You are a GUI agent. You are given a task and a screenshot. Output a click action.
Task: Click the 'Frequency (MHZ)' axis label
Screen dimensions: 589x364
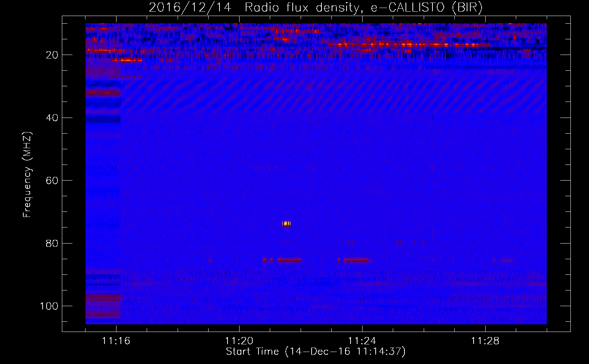click(x=27, y=175)
